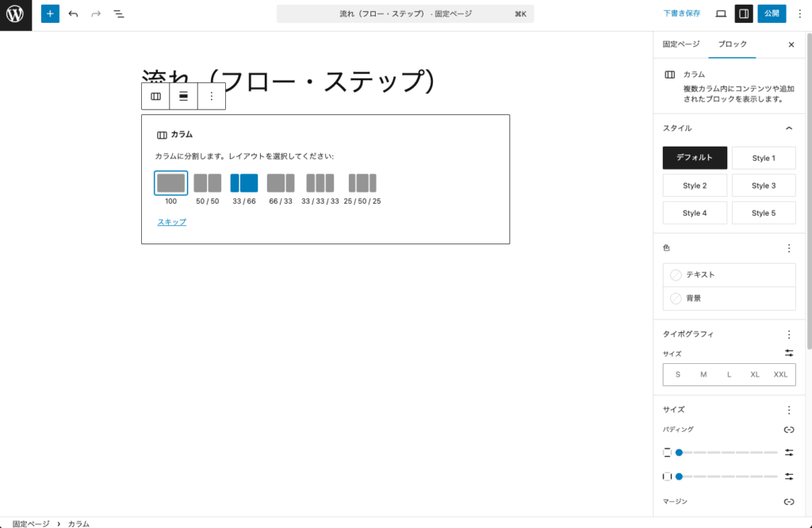The height and width of the screenshot is (528, 812).
Task: Select the 50/50 column layout
Action: click(207, 182)
